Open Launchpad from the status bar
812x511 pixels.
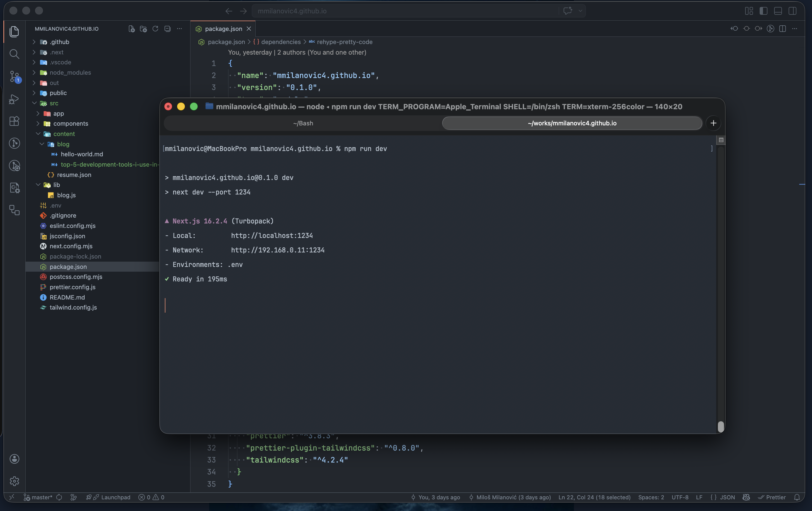[108, 497]
